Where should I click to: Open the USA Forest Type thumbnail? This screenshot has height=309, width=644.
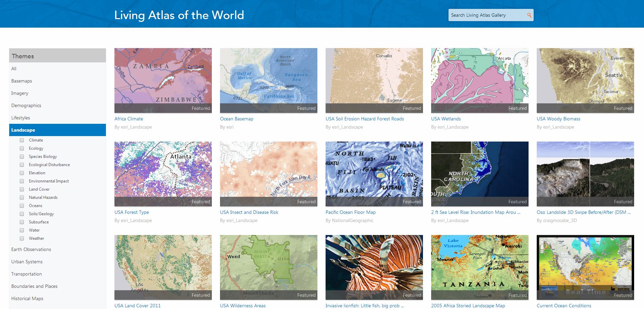point(163,174)
